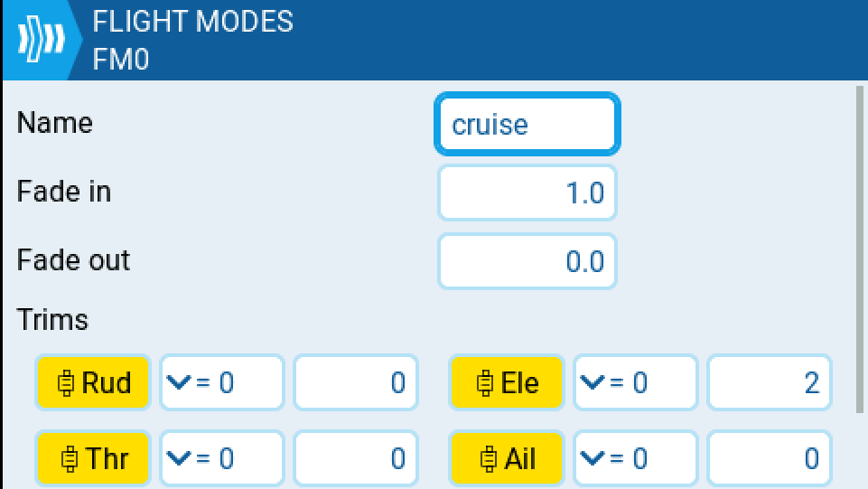Toggle the Ele trim button
The width and height of the screenshot is (868, 489).
coord(507,382)
